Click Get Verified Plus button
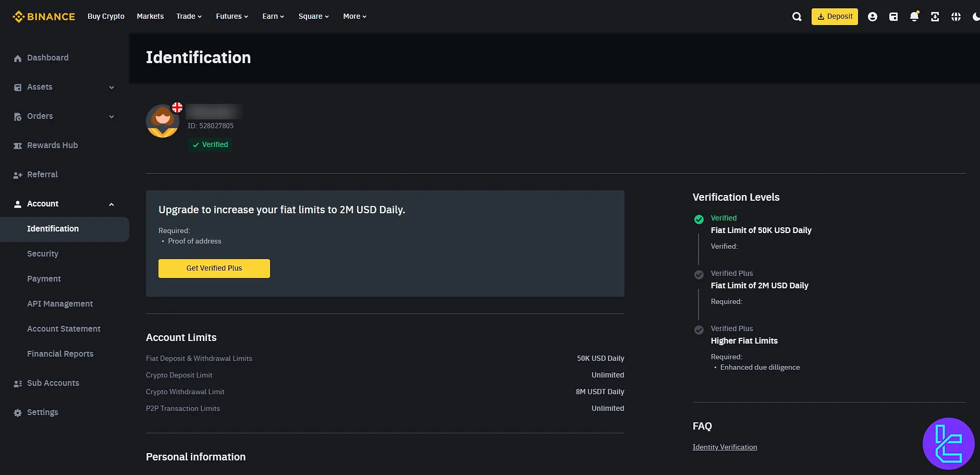980x475 pixels. pyautogui.click(x=214, y=269)
